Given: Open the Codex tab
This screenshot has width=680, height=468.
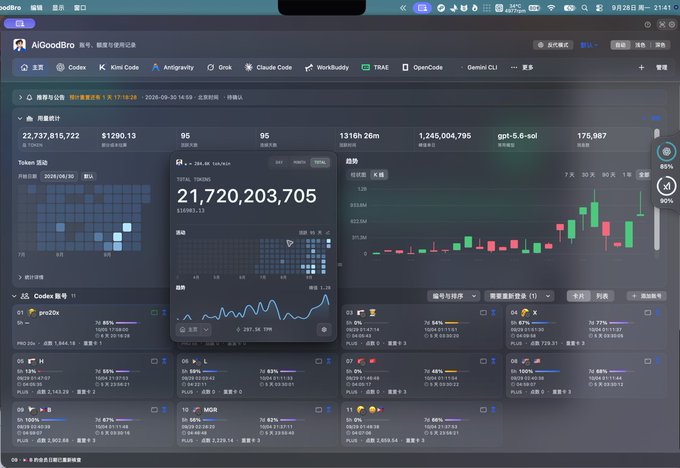Looking at the screenshot, I should [x=71, y=67].
